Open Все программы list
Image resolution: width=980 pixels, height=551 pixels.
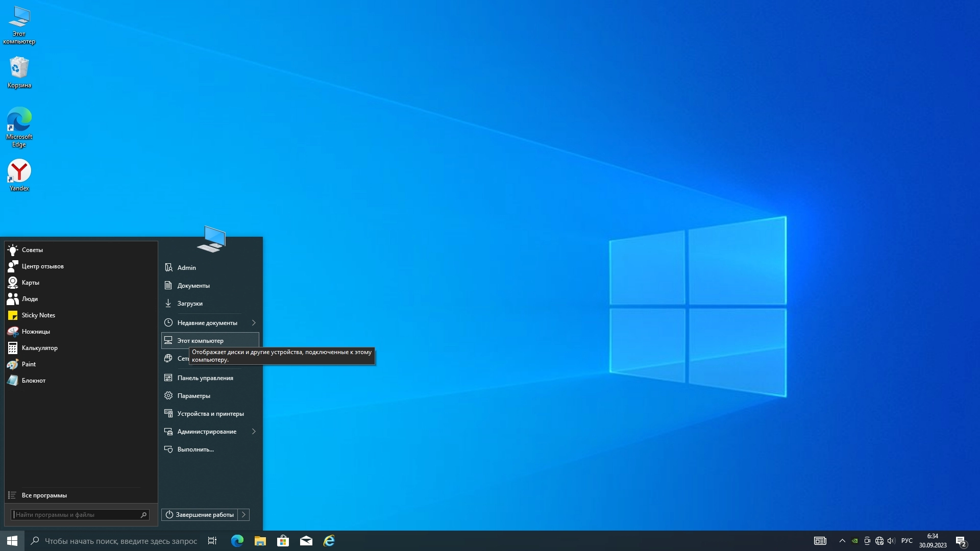tap(44, 495)
